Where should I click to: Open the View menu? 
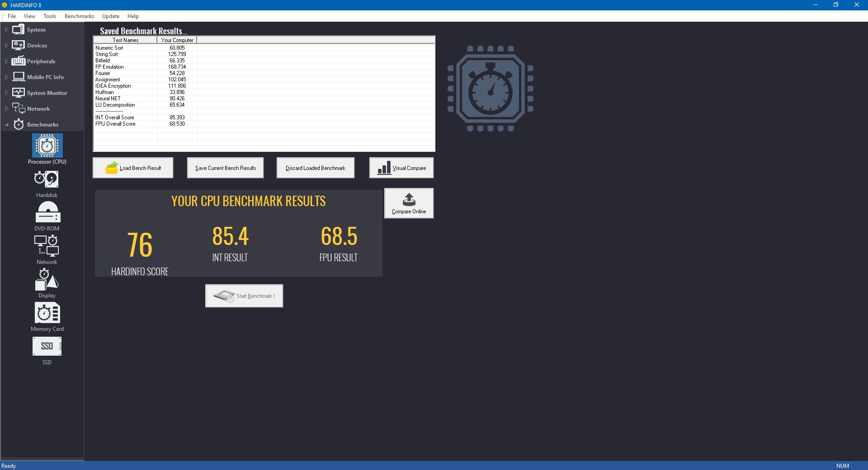tap(29, 16)
